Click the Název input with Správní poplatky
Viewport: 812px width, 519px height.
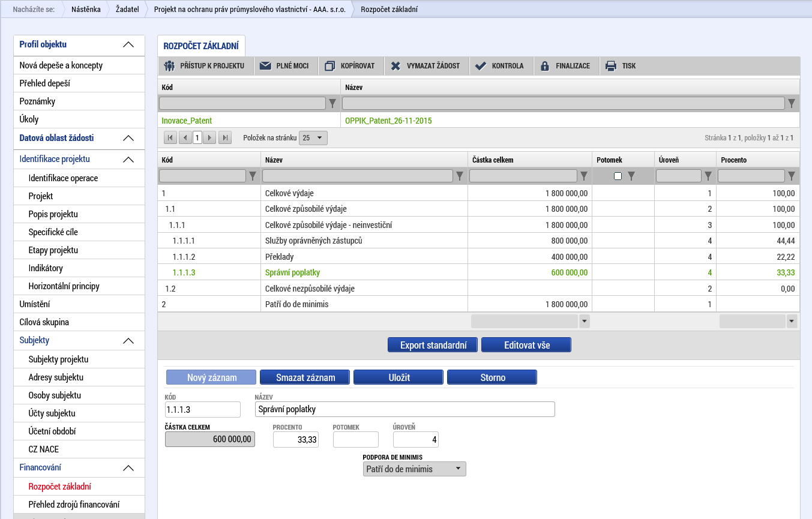click(x=405, y=409)
